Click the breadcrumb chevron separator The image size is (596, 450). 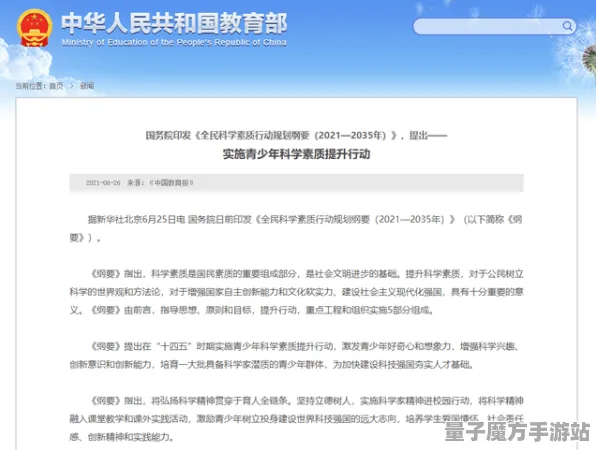click(72, 86)
